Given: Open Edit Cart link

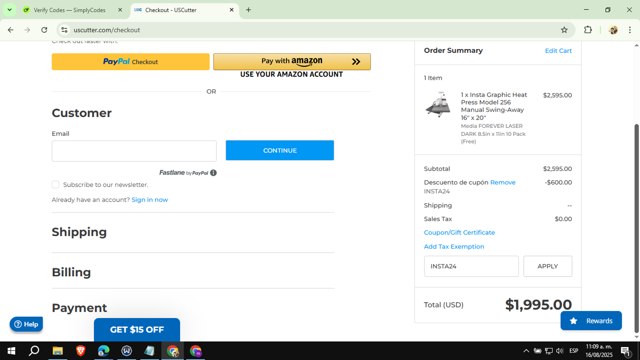Looking at the screenshot, I should 558,51.
